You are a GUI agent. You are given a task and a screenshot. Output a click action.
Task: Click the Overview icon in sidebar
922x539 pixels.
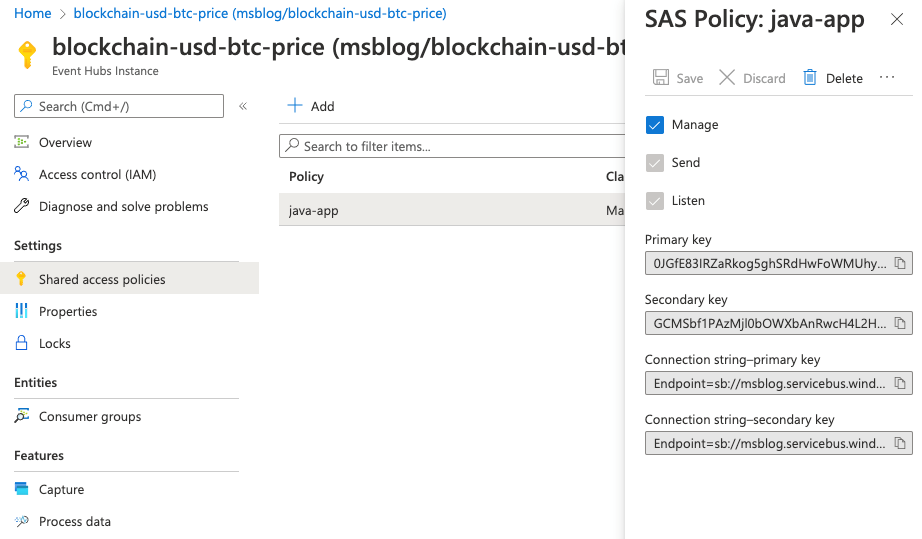point(22,142)
